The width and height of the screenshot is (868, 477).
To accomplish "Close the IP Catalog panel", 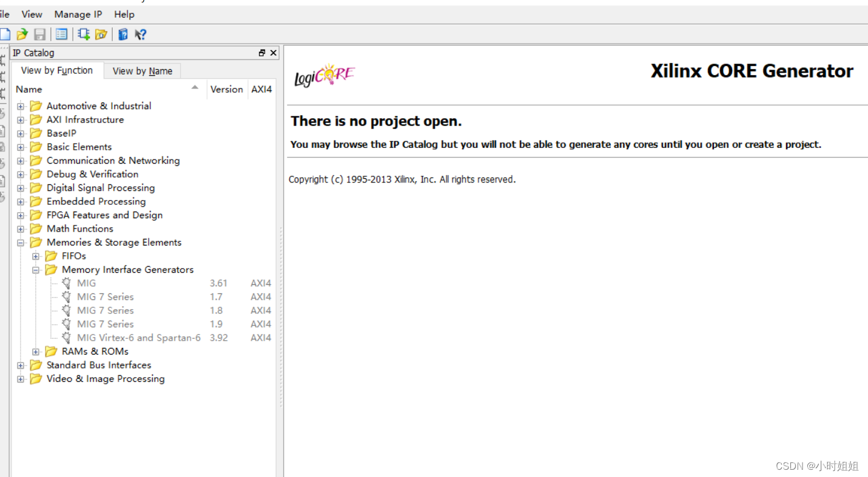I will (x=273, y=53).
